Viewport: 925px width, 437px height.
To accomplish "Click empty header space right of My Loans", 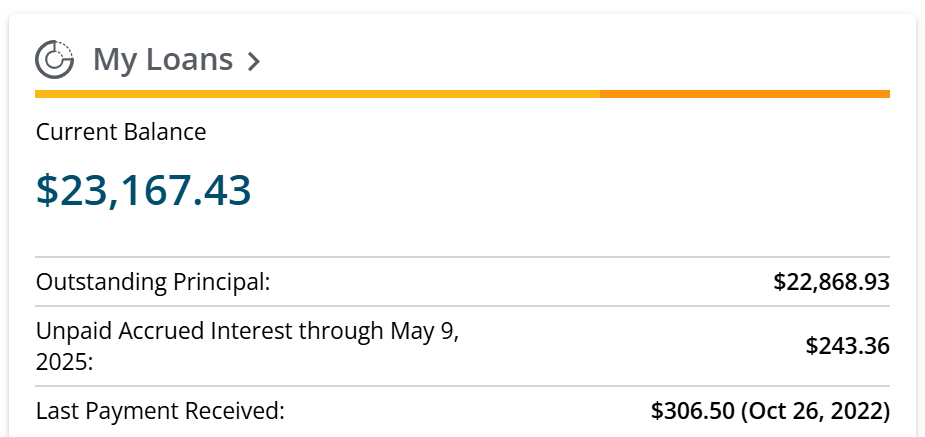I will (580, 60).
